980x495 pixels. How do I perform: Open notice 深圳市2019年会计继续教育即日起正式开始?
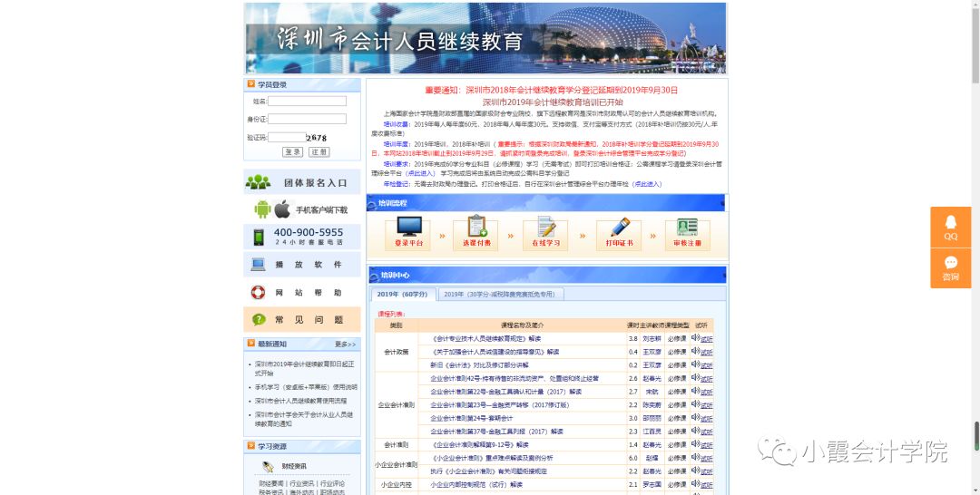tap(304, 368)
